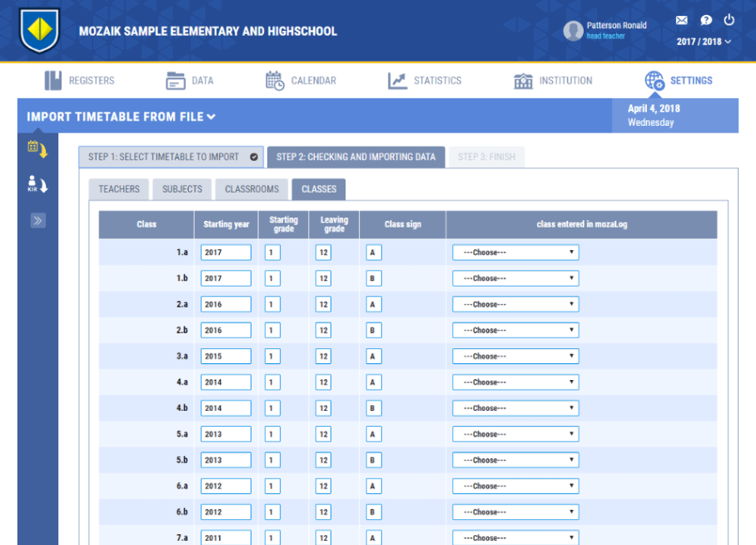
Task: Expand sidebar with double arrow icon
Action: [x=37, y=221]
